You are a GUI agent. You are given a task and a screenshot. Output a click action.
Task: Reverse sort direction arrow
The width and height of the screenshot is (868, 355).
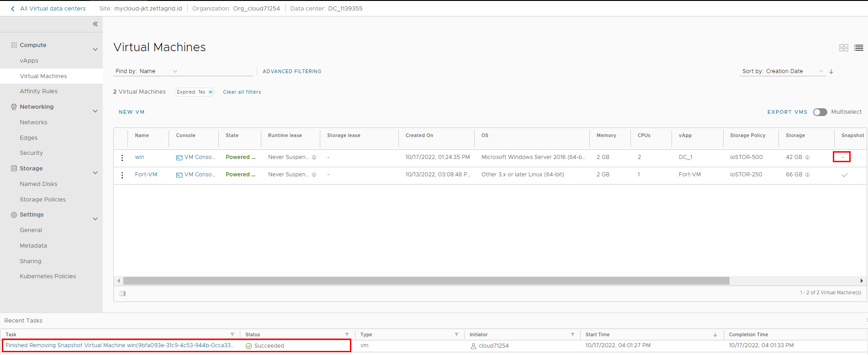click(831, 71)
